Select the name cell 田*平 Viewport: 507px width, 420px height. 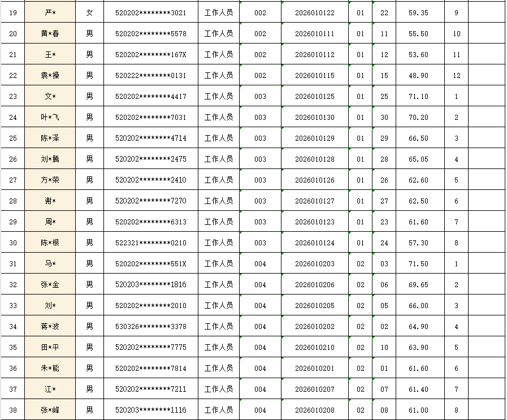point(50,347)
